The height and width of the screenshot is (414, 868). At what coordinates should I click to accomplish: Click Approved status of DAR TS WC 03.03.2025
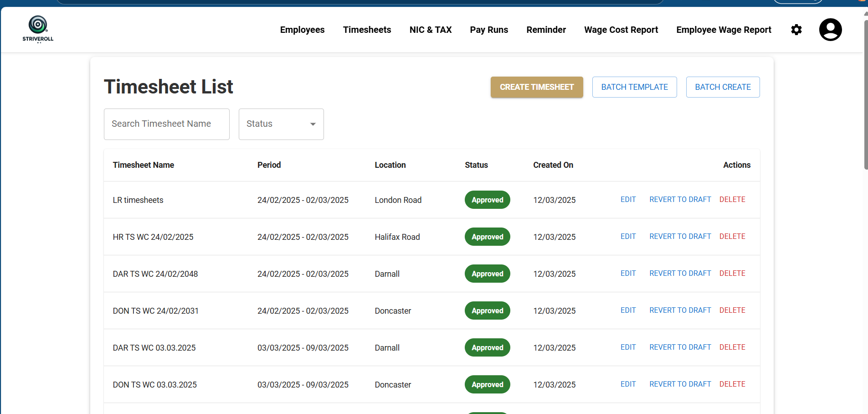pyautogui.click(x=487, y=347)
